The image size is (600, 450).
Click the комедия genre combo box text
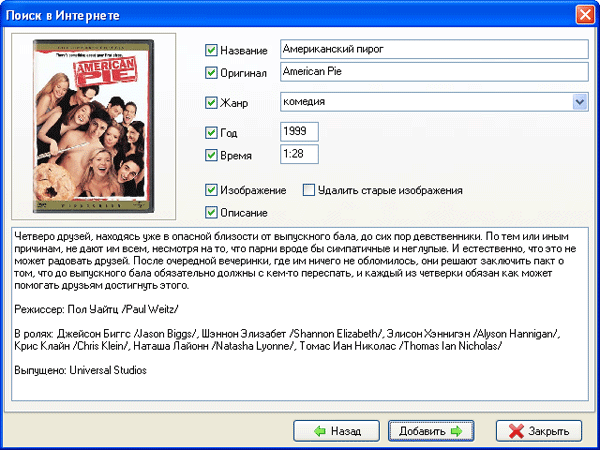304,102
